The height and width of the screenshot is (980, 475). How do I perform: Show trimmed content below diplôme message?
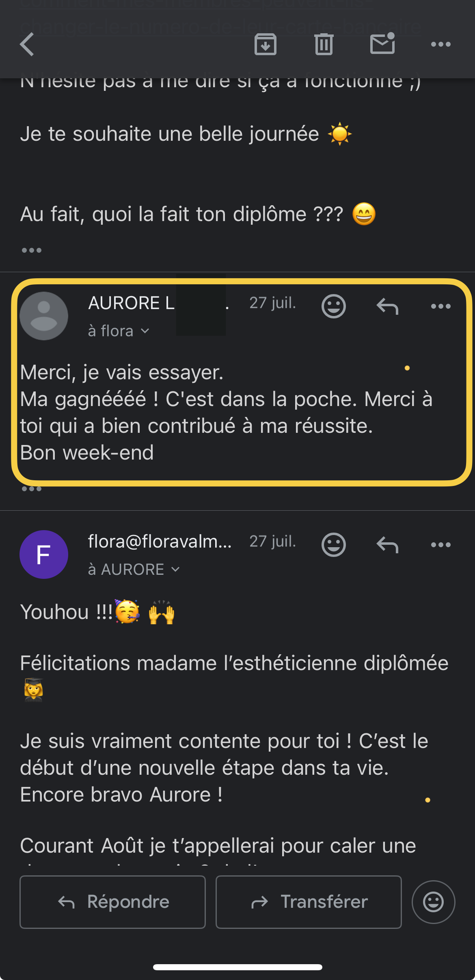(32, 250)
